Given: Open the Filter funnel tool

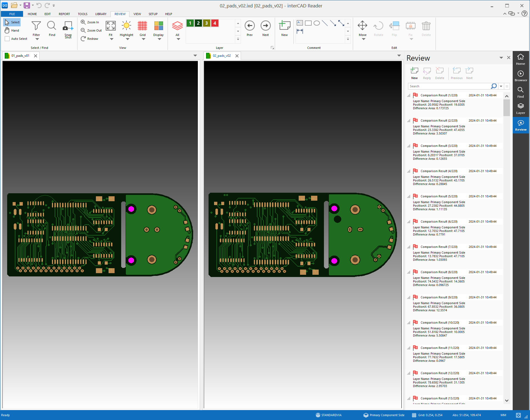Looking at the screenshot, I should click(x=36, y=26).
